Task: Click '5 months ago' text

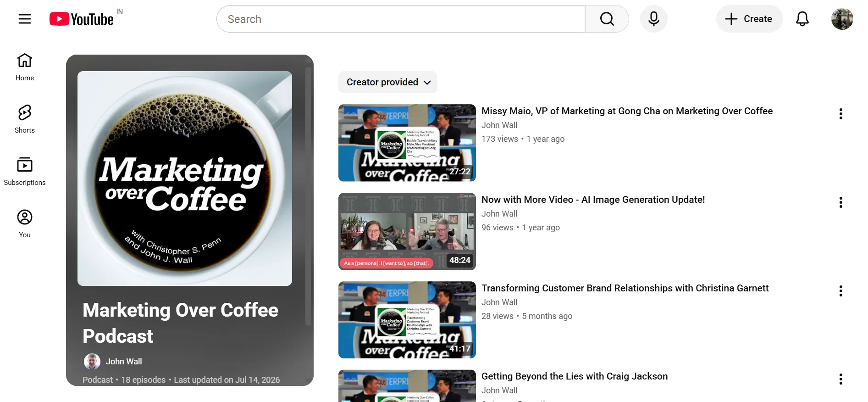Action: point(547,316)
